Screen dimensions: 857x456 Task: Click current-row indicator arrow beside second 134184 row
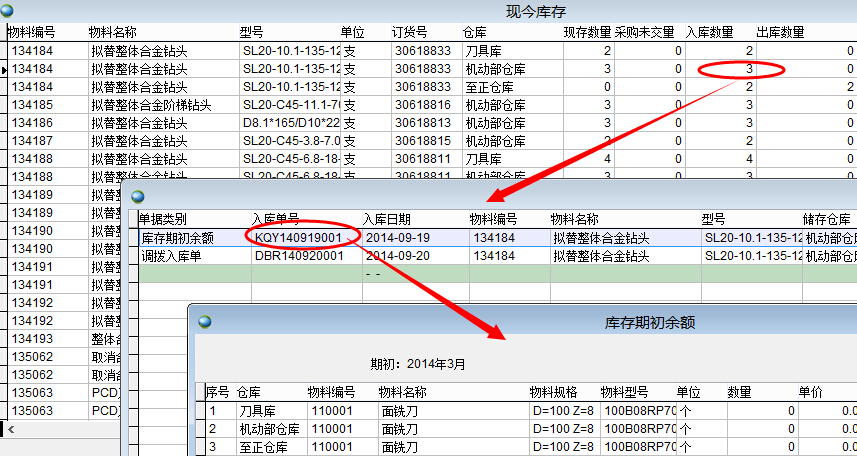(x=5, y=69)
